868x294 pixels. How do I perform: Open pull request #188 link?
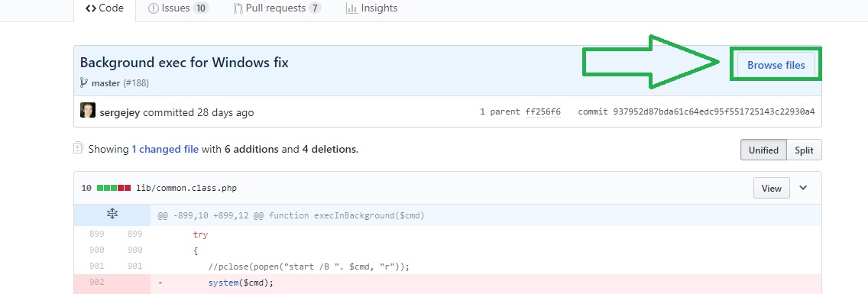click(x=136, y=83)
